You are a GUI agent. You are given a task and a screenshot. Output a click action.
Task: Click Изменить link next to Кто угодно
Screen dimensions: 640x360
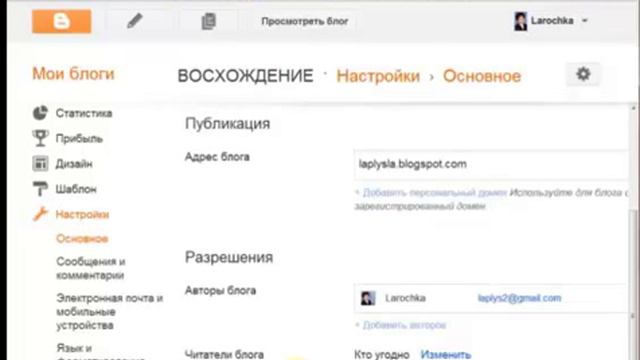(x=446, y=354)
